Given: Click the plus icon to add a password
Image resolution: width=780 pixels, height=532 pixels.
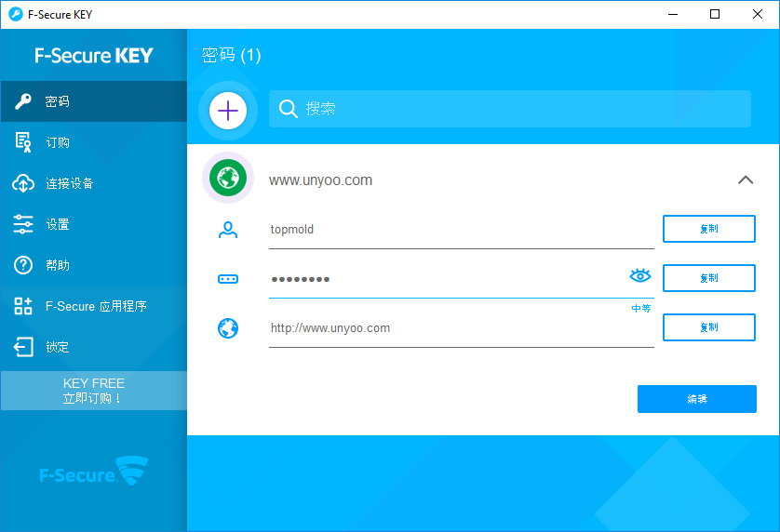Looking at the screenshot, I should tap(228, 111).
